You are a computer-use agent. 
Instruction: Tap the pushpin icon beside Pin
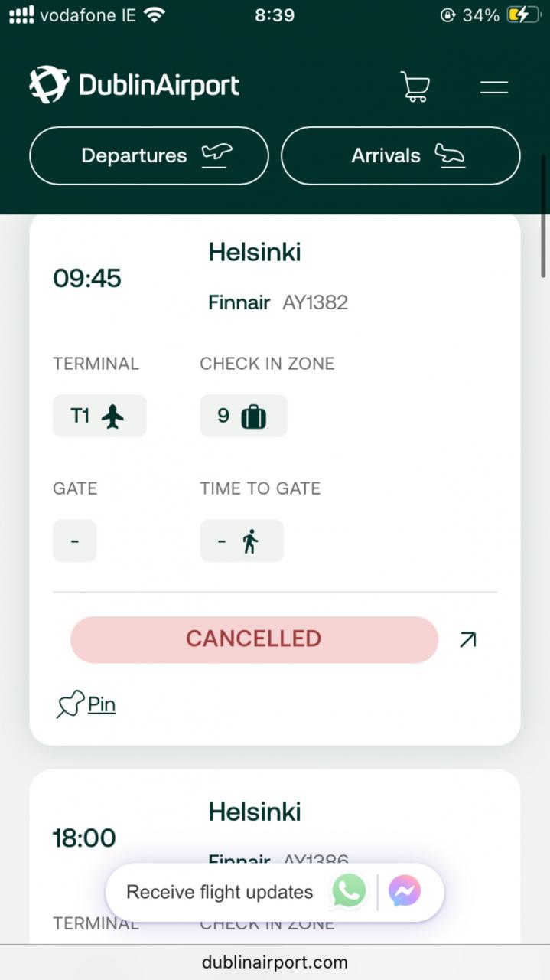point(70,704)
